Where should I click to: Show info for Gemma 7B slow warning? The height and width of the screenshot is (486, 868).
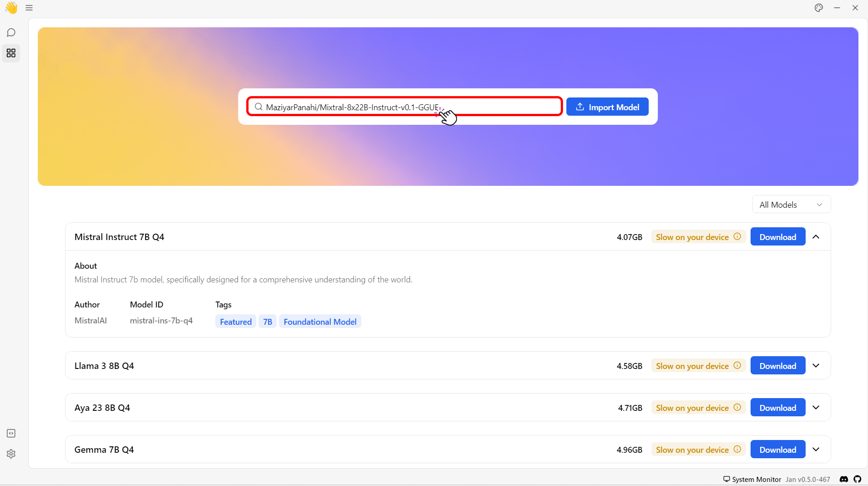click(x=737, y=450)
